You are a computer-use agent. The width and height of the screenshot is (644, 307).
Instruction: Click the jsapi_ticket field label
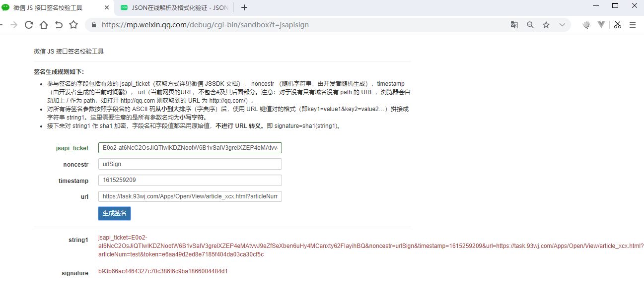[72, 148]
